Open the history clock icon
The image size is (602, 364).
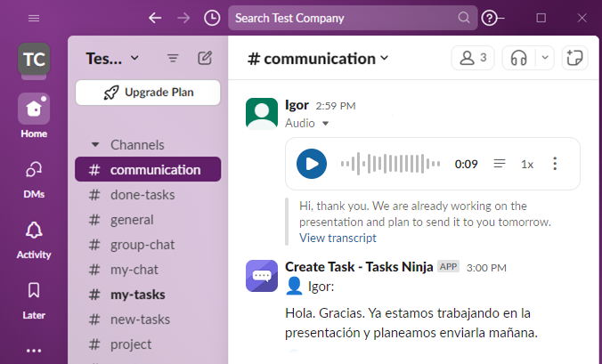pos(212,18)
